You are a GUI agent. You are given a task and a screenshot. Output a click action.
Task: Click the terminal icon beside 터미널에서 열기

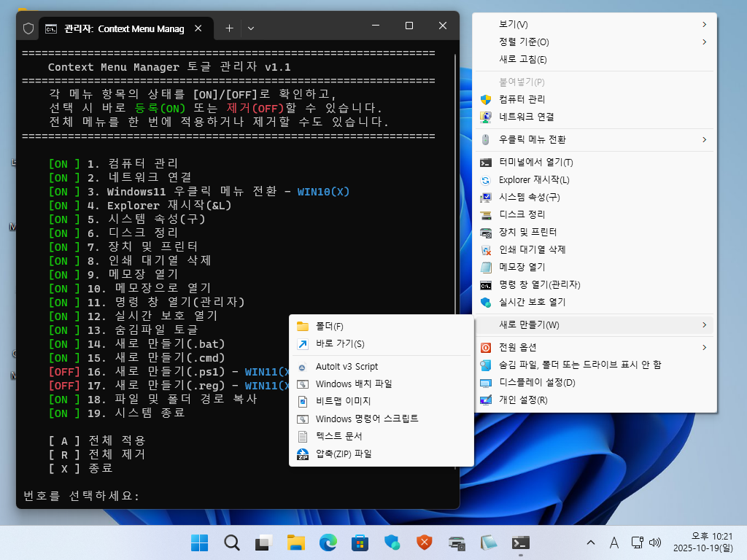(485, 163)
